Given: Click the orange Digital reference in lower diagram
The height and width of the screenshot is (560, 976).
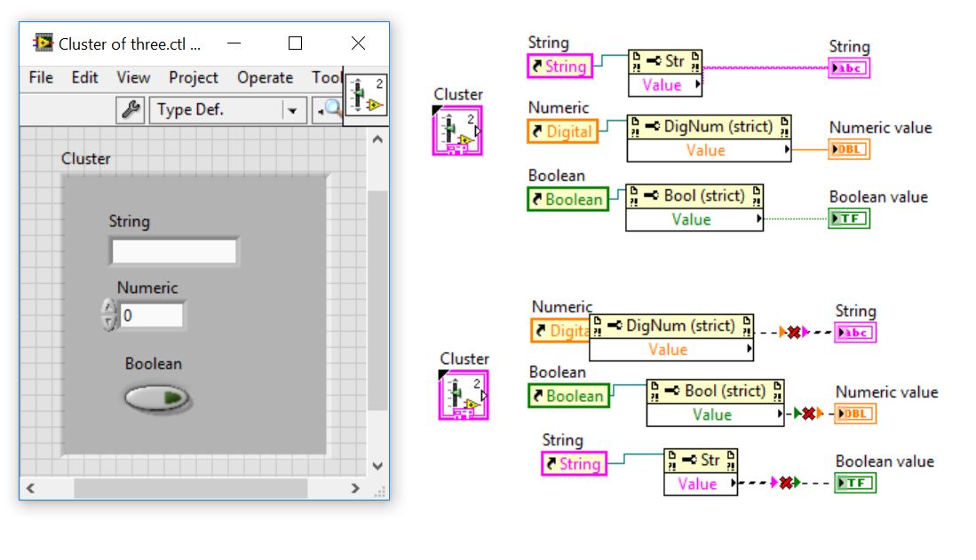Looking at the screenshot, I should pos(560,330).
